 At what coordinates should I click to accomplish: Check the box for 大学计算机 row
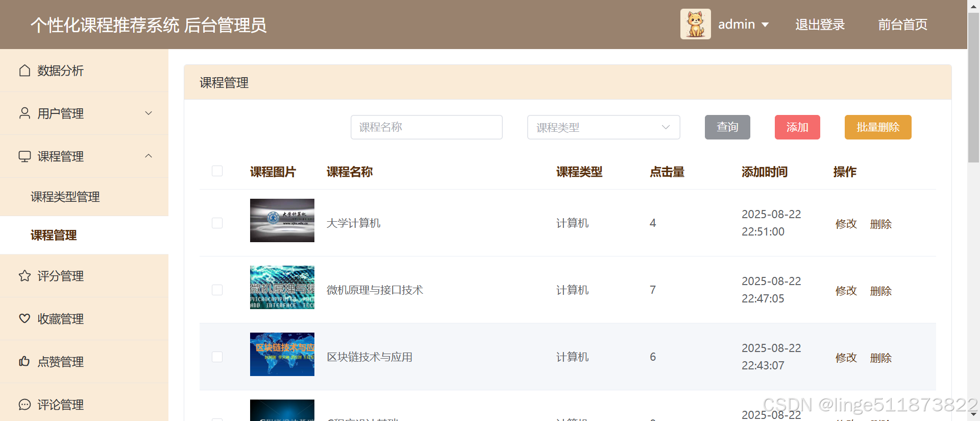(217, 223)
